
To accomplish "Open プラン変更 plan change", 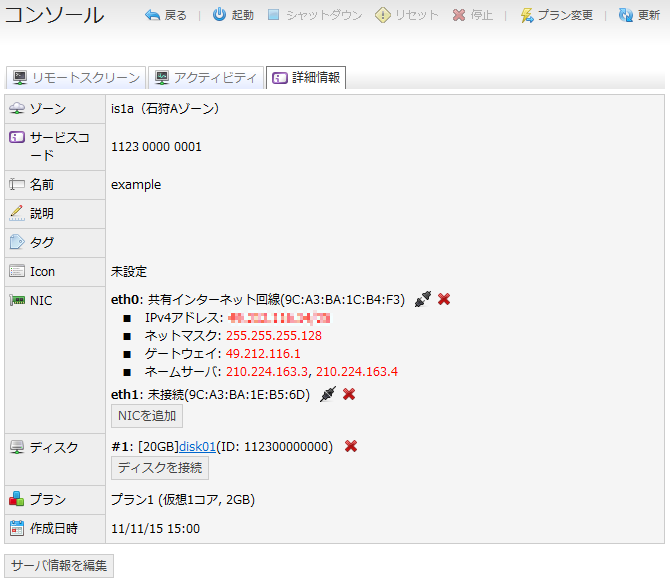I will click(x=557, y=16).
